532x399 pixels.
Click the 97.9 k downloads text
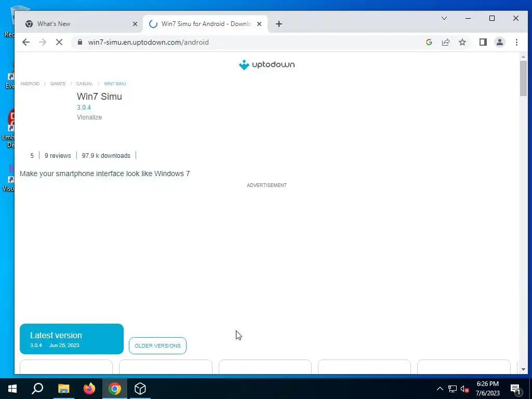coord(106,156)
